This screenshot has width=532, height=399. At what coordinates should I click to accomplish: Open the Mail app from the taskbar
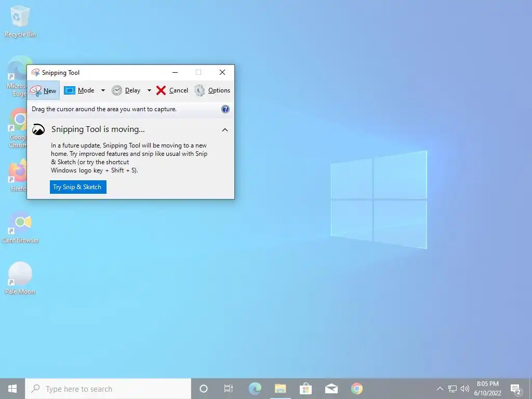(331, 389)
